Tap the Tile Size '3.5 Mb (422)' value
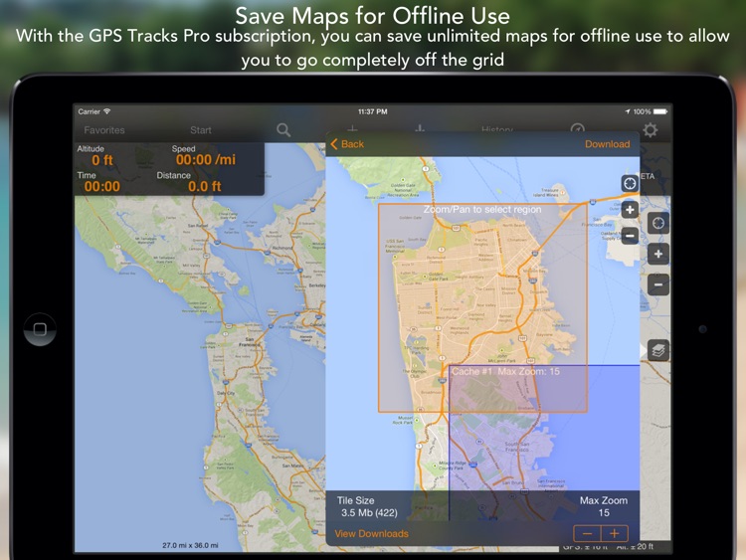This screenshot has height=560, width=746. 369,513
